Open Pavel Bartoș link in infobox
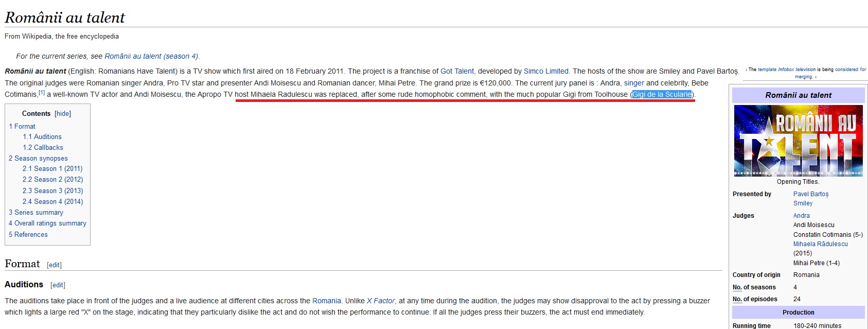Image resolution: width=868 pixels, height=329 pixels. click(x=811, y=194)
